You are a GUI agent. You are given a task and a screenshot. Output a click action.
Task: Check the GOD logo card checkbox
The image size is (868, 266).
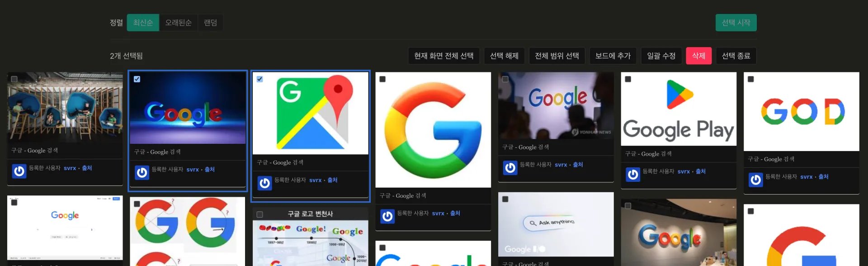tap(751, 79)
